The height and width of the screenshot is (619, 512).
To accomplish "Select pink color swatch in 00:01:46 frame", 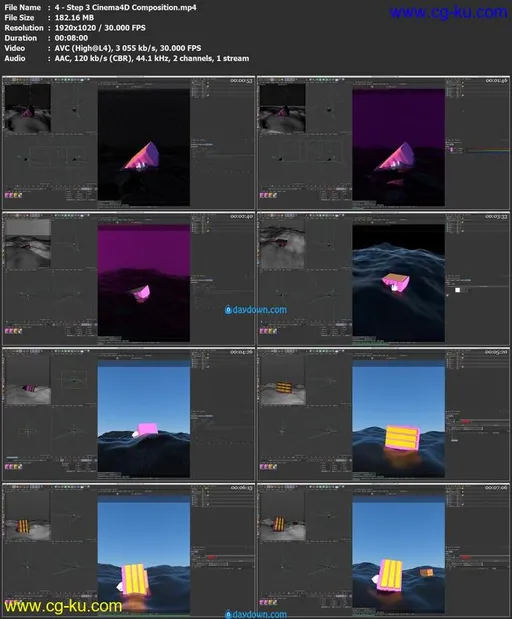I will click(452, 150).
